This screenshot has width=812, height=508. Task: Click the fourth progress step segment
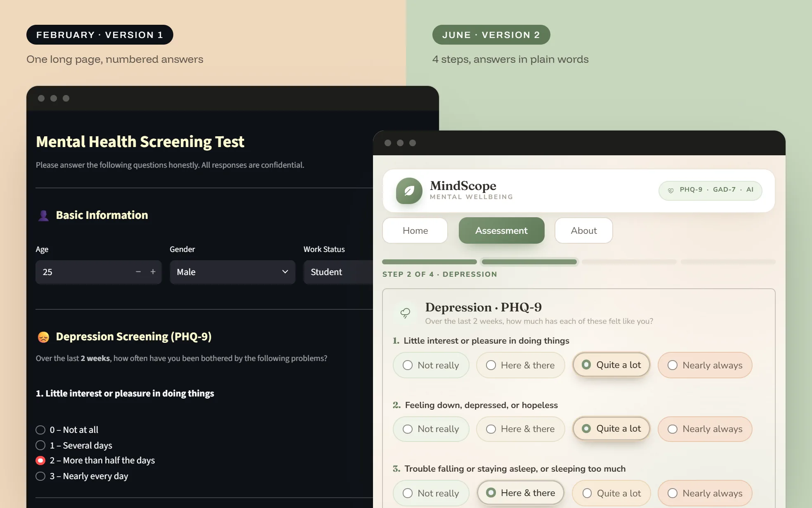click(x=728, y=262)
